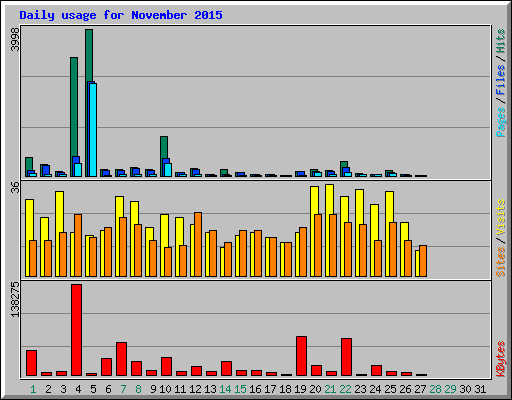This screenshot has height=400, width=512.
Task: Click day 19 on the axis
Action: click(x=300, y=389)
